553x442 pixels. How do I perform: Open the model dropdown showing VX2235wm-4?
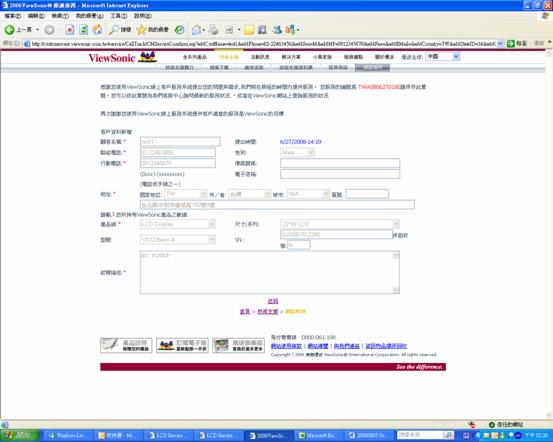[178, 240]
